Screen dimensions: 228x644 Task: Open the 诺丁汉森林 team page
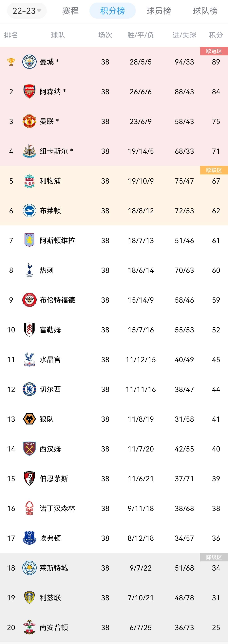pos(57,508)
